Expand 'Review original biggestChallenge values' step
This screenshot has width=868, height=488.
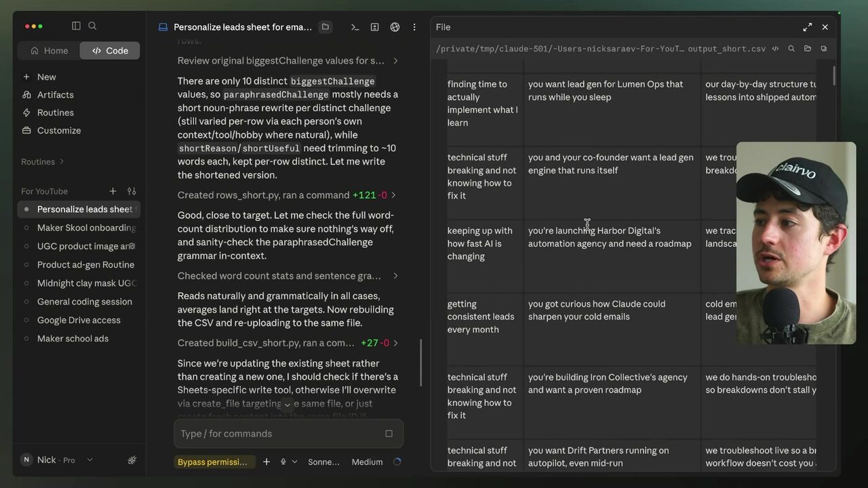[x=287, y=61]
